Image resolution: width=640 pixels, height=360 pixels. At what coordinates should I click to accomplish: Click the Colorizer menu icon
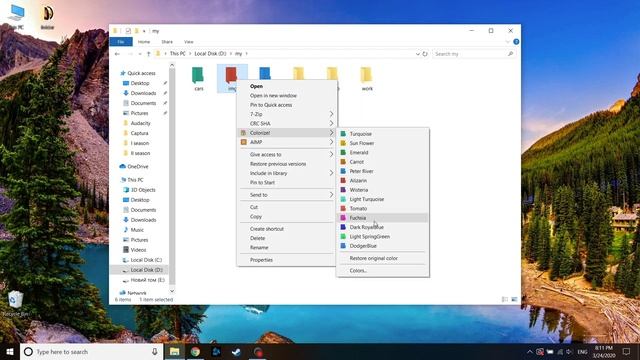(x=244, y=133)
